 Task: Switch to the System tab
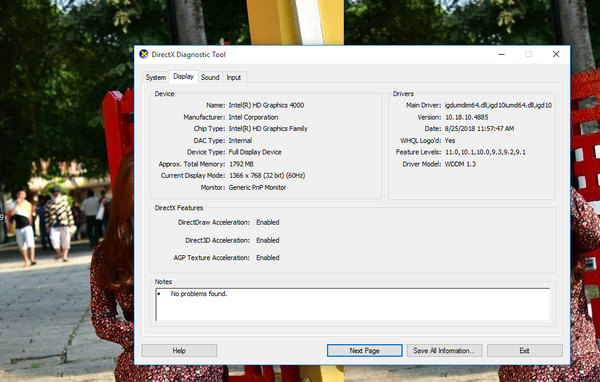(x=155, y=77)
